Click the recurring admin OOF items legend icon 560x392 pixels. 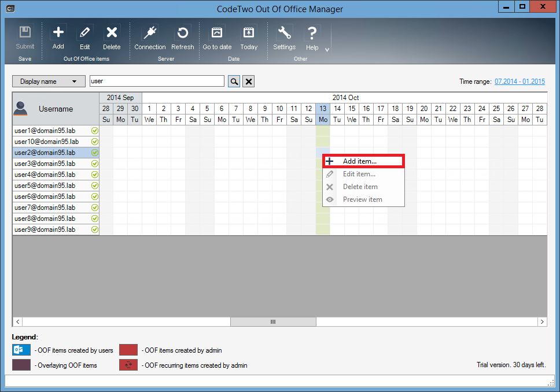coord(128,365)
